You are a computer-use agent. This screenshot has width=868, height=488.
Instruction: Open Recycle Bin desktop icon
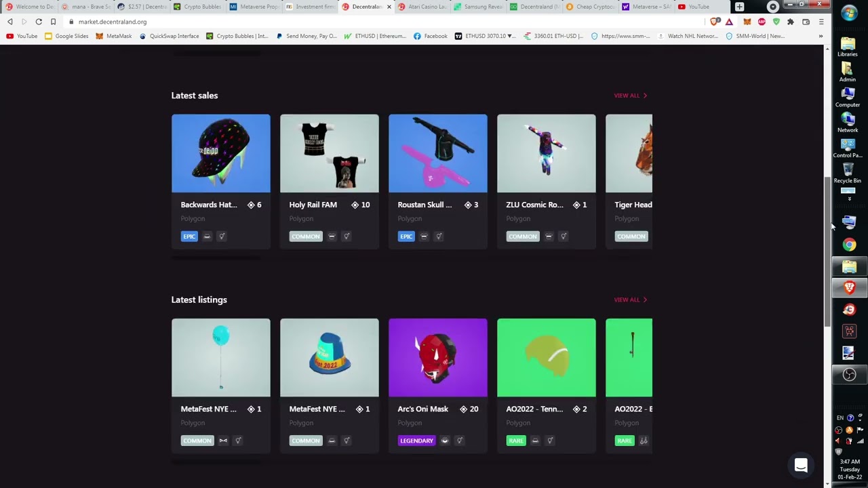coord(848,173)
